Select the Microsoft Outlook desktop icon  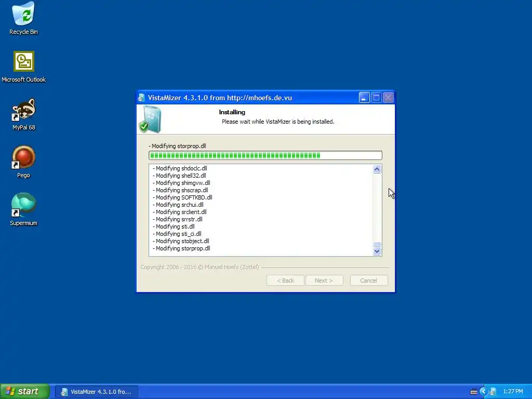click(23, 67)
